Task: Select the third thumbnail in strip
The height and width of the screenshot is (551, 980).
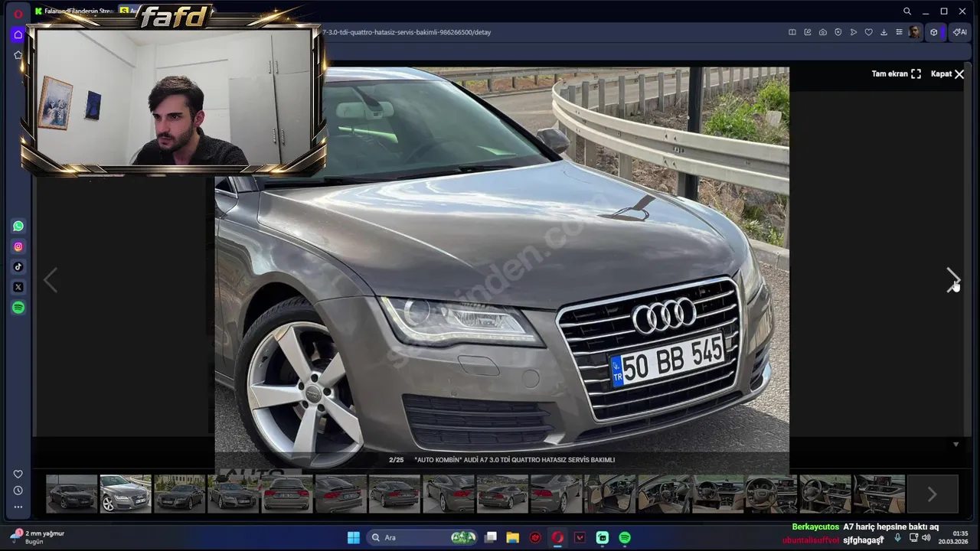Action: [180, 494]
